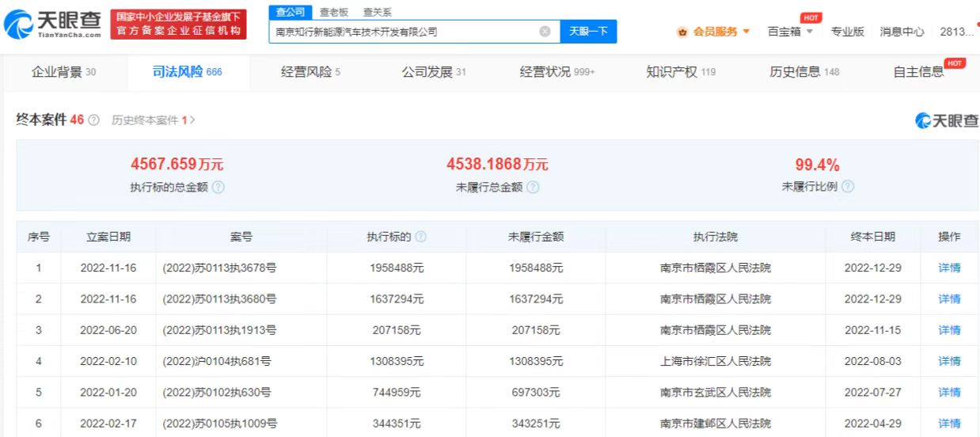Select case number (2022)苏0113执3678号
Image resolution: width=980 pixels, height=437 pixels.
click(x=219, y=268)
